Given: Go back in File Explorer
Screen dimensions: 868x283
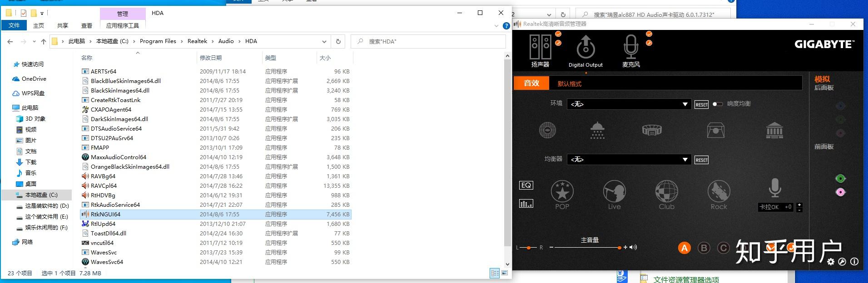Looking at the screenshot, I should 10,41.
